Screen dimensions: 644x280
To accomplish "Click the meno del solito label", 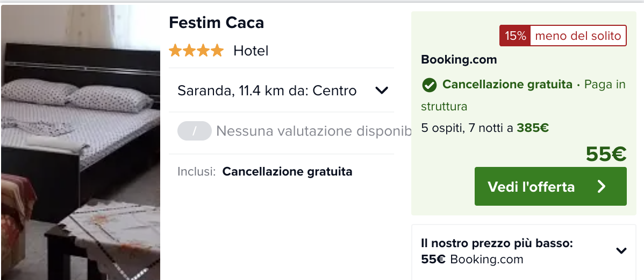I will [x=578, y=36].
